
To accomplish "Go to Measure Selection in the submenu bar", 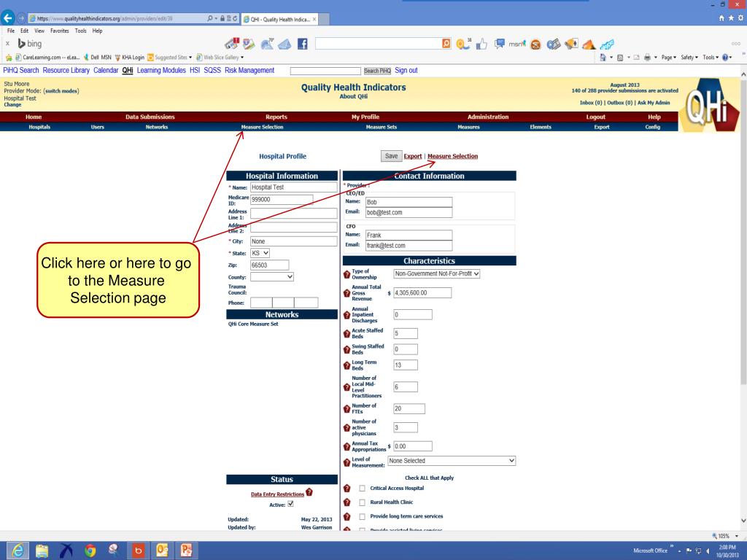I will pos(262,127).
